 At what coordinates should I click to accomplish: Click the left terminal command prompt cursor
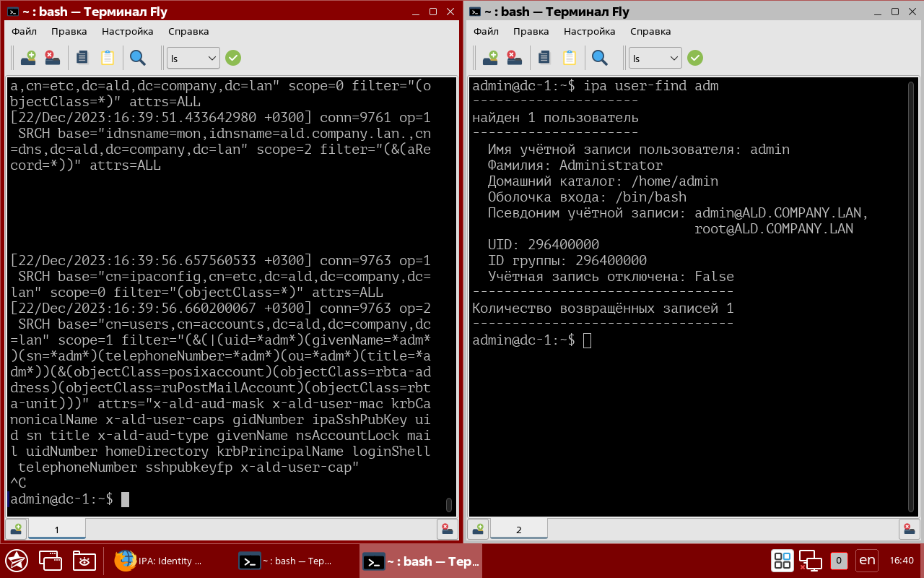(x=125, y=499)
